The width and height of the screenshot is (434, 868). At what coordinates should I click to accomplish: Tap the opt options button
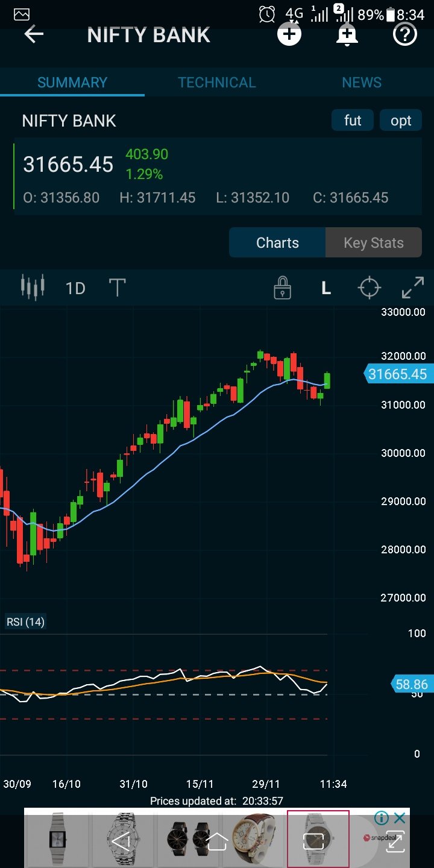[401, 121]
